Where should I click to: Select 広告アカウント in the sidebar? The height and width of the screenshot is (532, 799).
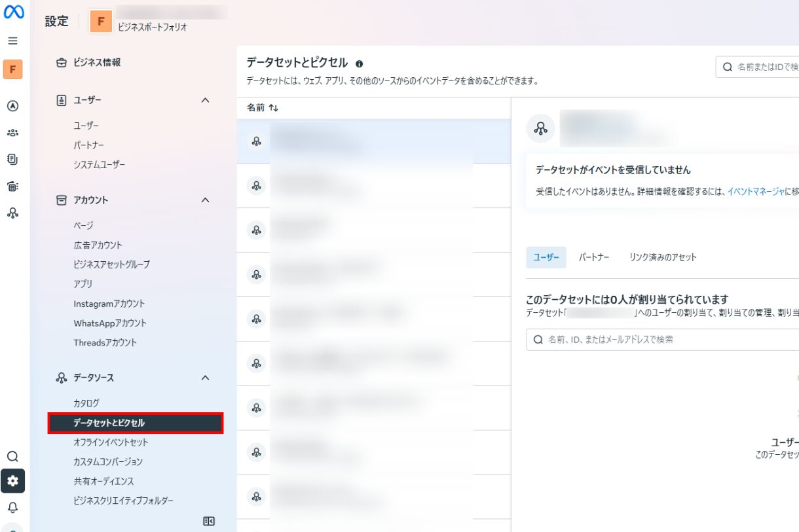click(98, 245)
